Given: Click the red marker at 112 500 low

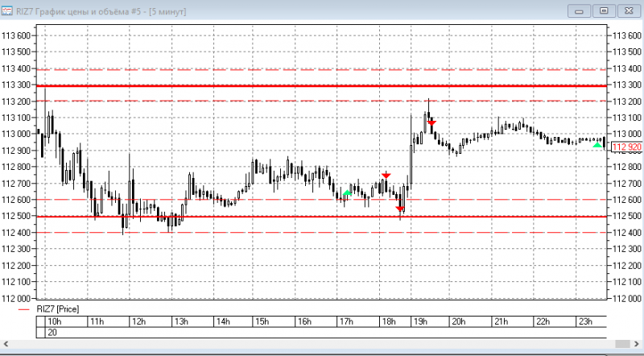Looking at the screenshot, I should pyautogui.click(x=400, y=209).
